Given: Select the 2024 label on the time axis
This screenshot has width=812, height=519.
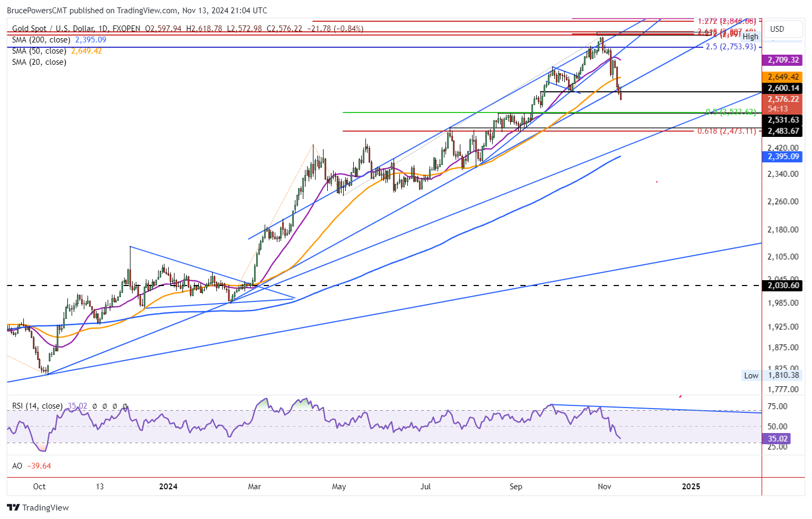Looking at the screenshot, I should pyautogui.click(x=168, y=486).
